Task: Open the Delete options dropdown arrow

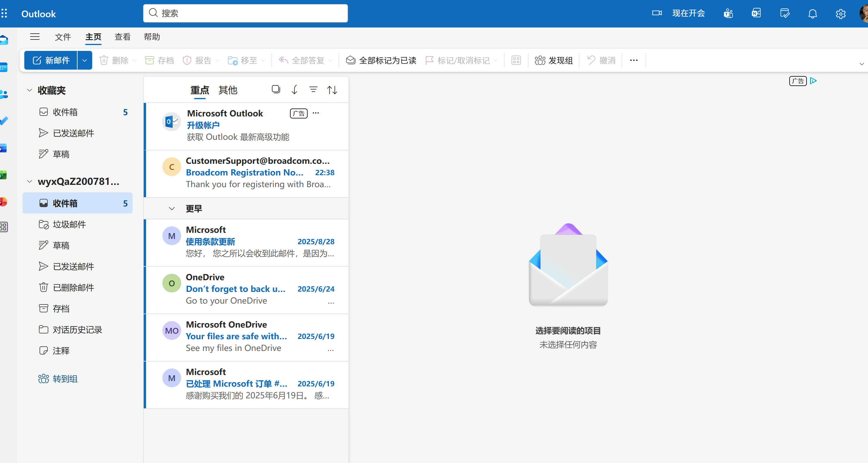Action: coord(134,61)
